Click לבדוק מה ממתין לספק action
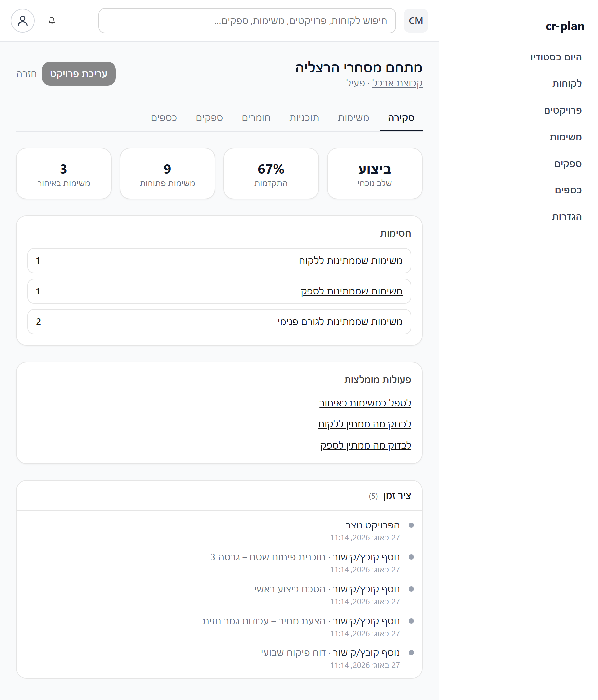This screenshot has height=700, width=598. [365, 446]
